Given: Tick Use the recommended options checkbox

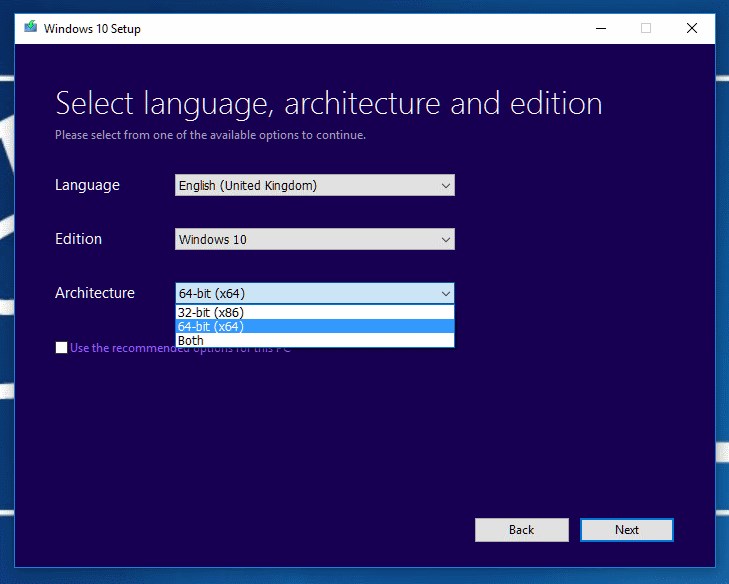Looking at the screenshot, I should pyautogui.click(x=61, y=347).
